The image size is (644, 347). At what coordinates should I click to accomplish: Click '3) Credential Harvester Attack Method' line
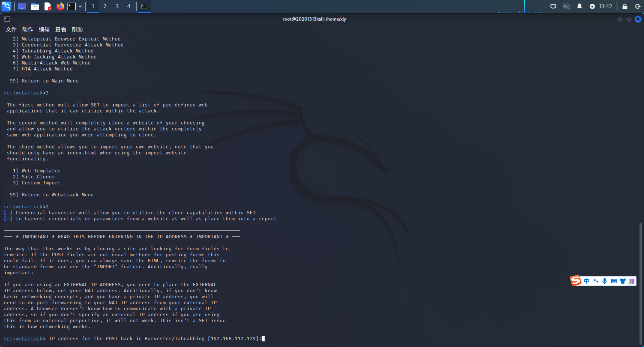68,45
